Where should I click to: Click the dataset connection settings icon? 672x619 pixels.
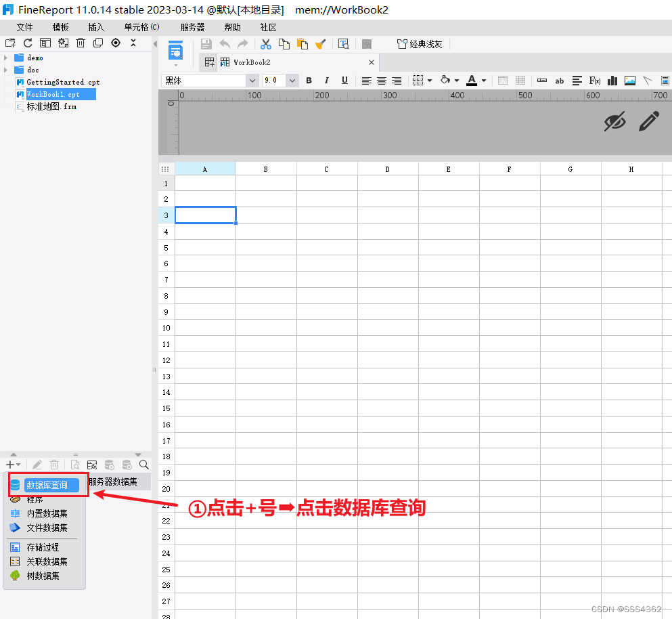click(x=92, y=465)
